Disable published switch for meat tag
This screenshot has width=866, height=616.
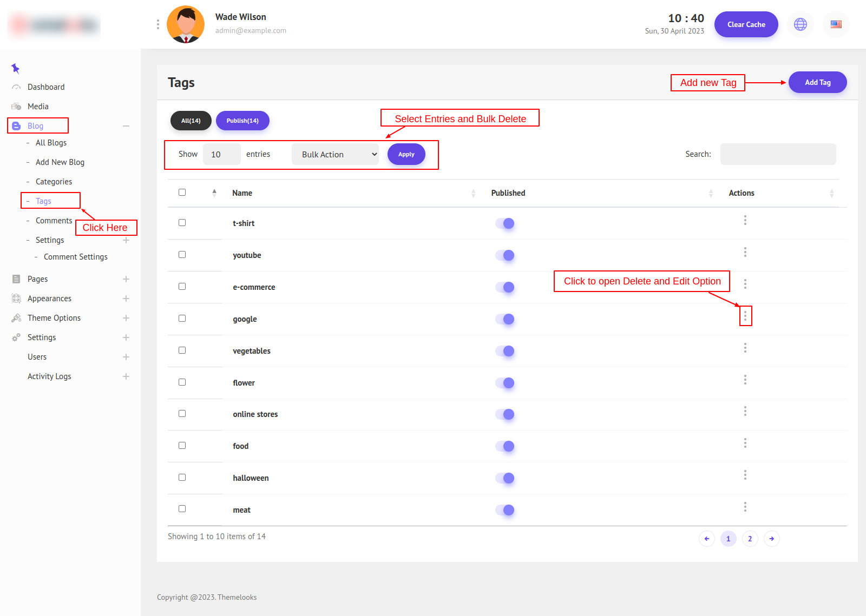505,510
